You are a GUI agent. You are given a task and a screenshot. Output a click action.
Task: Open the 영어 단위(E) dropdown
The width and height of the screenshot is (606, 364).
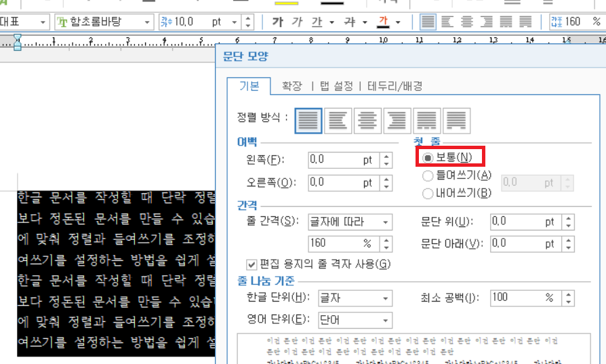tap(355, 320)
